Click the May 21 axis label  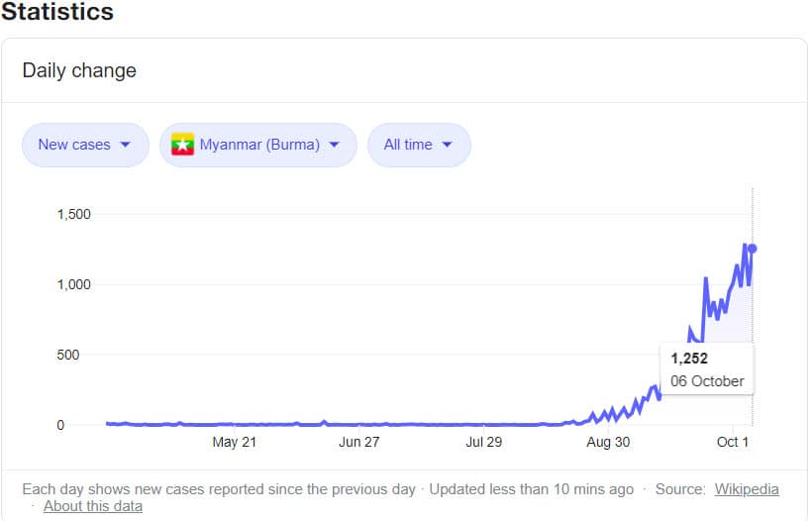click(234, 442)
